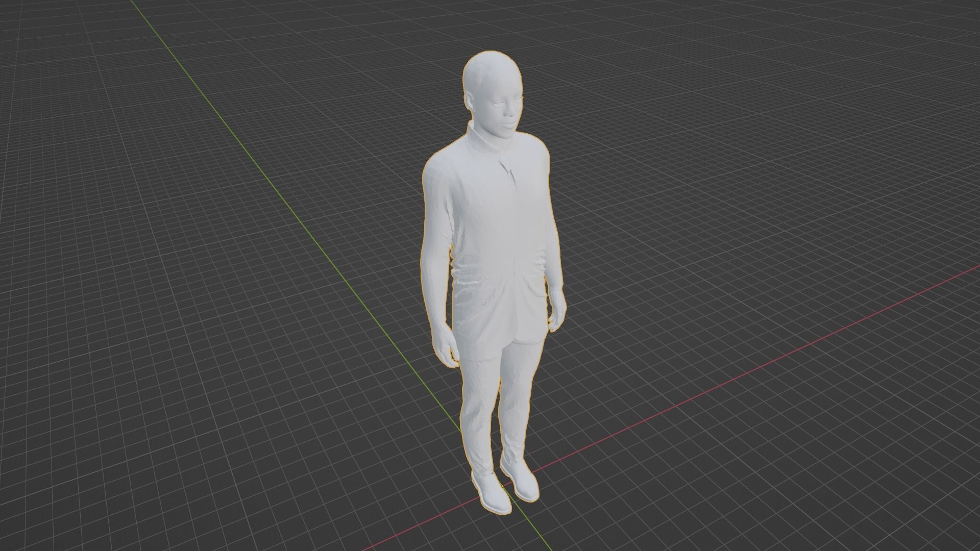
Task: Click the orange origin point between the feet
Action: click(503, 486)
